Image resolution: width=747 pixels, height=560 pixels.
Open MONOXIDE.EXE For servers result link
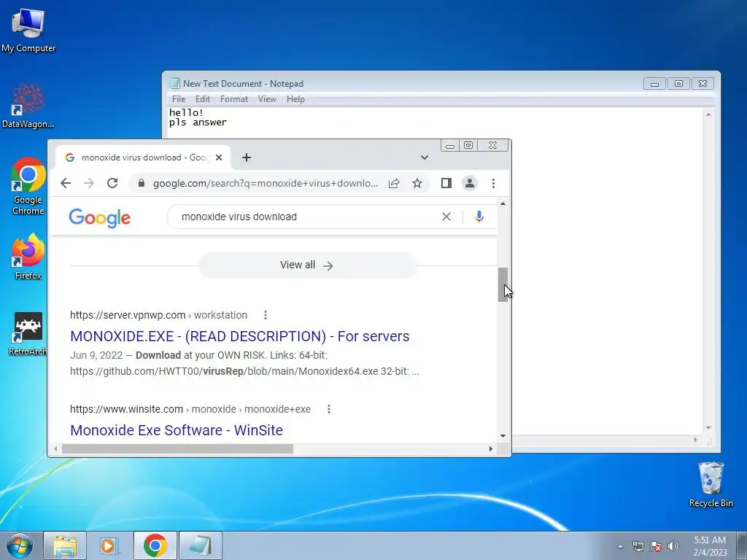point(239,336)
